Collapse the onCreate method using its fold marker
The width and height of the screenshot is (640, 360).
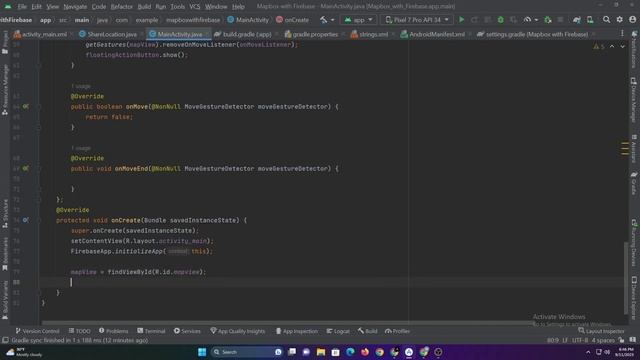click(x=39, y=220)
